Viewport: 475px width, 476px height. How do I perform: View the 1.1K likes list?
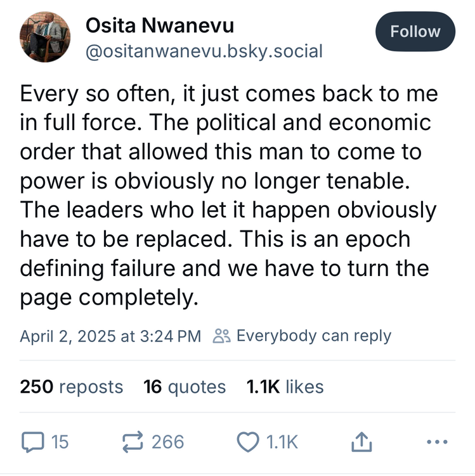point(285,387)
